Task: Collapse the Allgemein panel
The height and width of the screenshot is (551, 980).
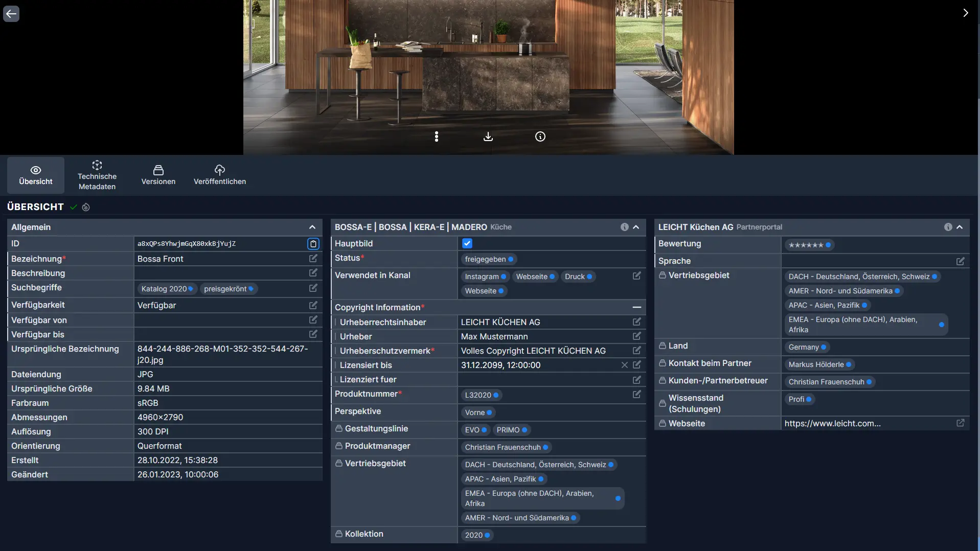Action: click(312, 227)
